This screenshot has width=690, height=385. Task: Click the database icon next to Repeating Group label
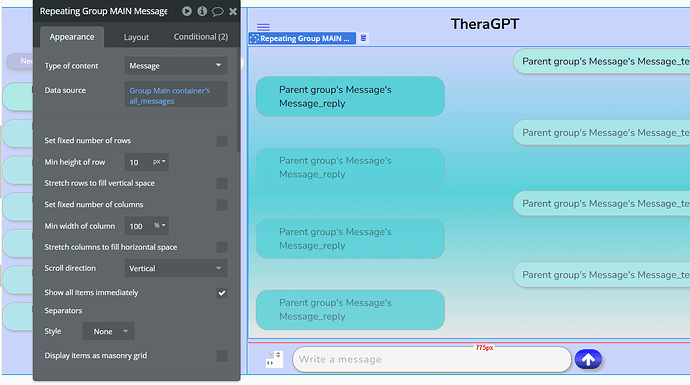(363, 38)
